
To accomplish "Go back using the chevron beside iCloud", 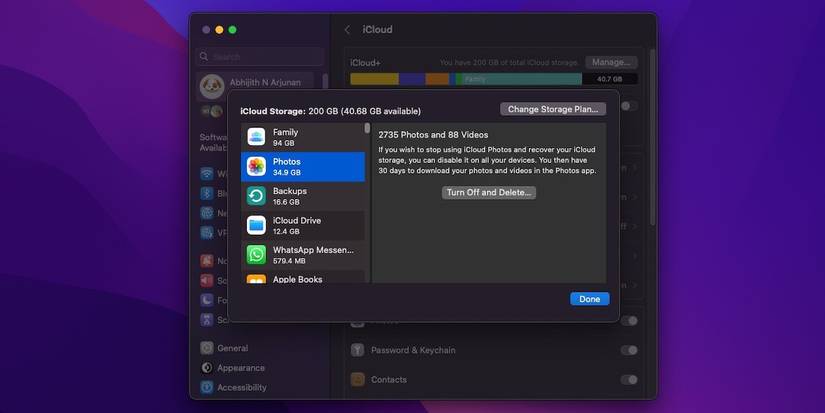I will pyautogui.click(x=347, y=30).
